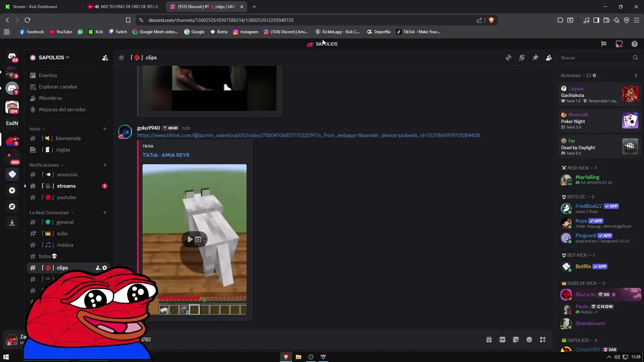Add a server plus icon
Viewport: 644px width, 362px height.
coord(12,191)
